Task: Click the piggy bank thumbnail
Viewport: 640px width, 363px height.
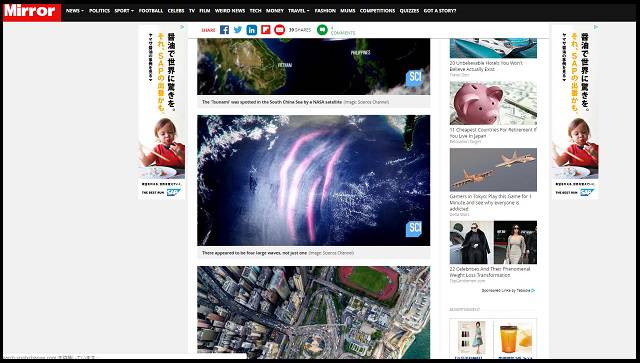Action: [x=493, y=103]
